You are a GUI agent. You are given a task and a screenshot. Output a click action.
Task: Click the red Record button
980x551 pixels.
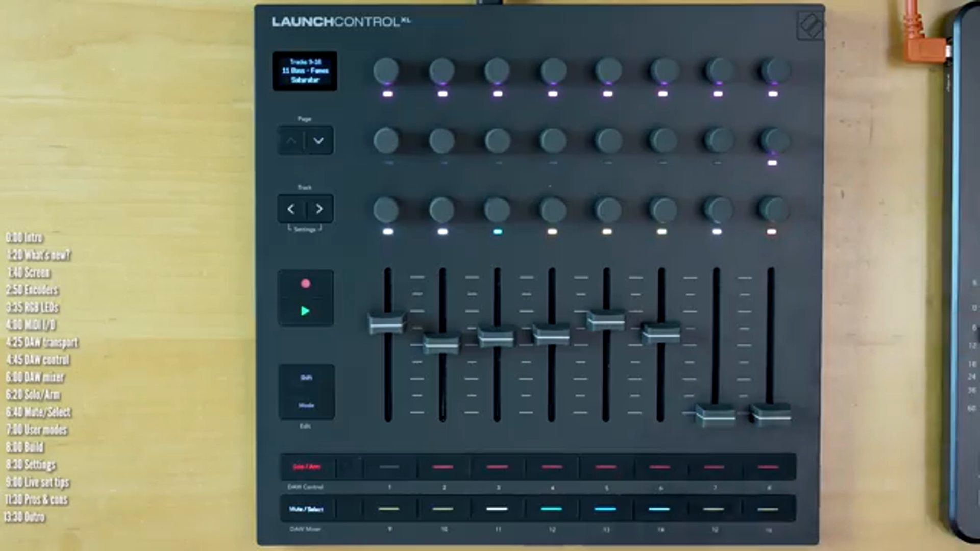(x=305, y=284)
